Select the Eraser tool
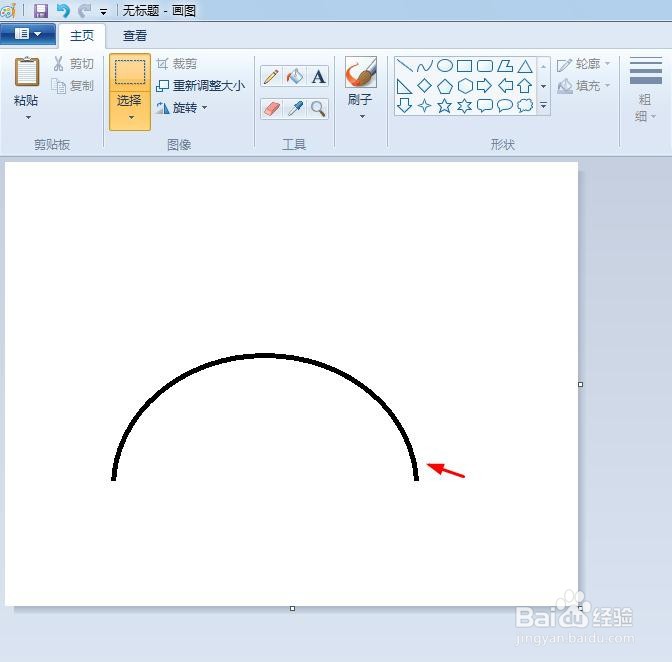The image size is (672, 662). click(271, 108)
